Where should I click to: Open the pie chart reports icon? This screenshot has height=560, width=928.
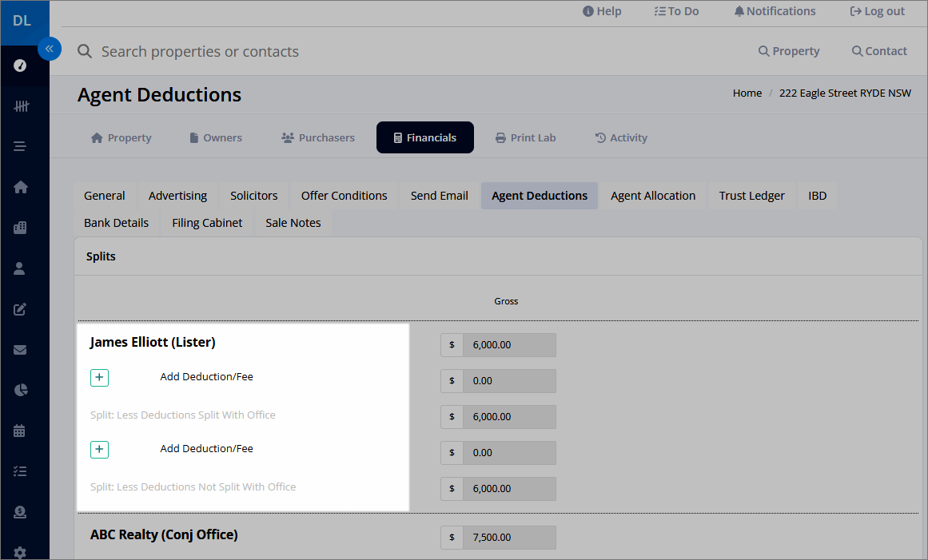[x=20, y=390]
